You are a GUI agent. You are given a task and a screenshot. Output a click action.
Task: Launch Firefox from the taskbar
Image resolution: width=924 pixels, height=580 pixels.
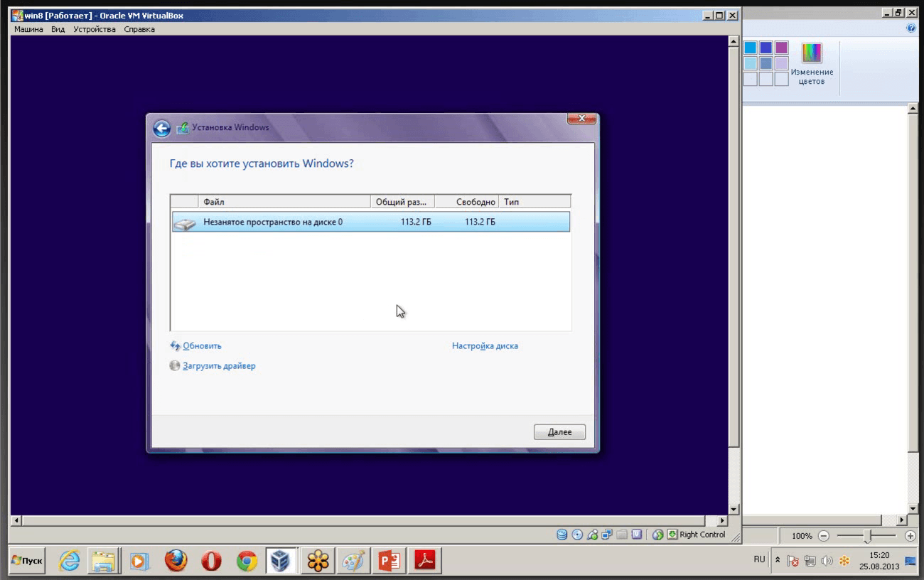click(176, 561)
